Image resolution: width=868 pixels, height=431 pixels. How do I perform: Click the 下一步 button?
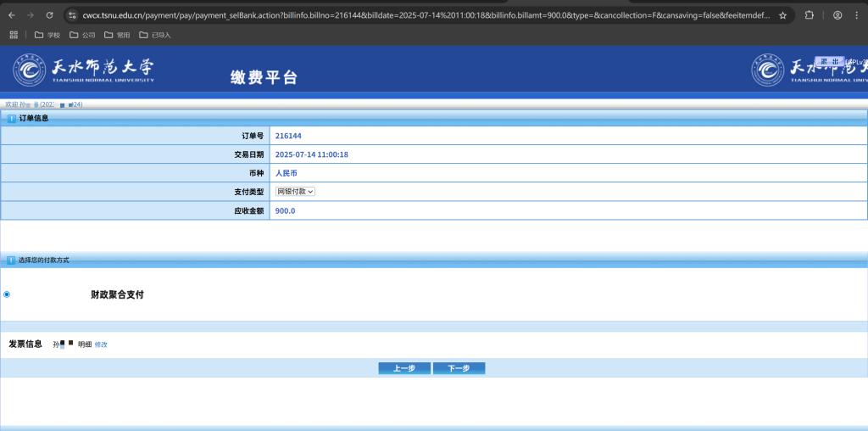[459, 368]
